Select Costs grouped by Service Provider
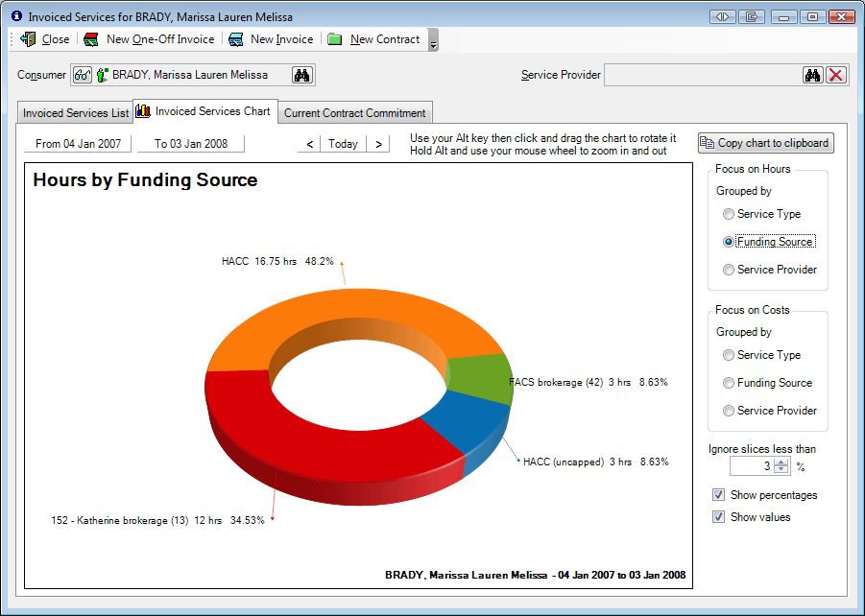 tap(770, 411)
